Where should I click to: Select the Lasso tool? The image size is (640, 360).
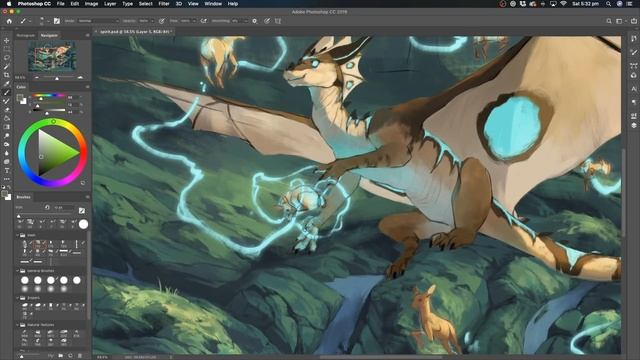[7, 58]
